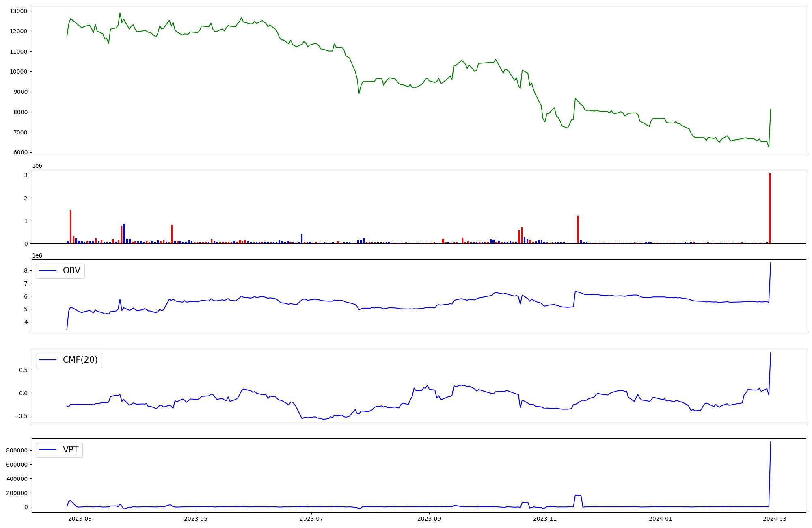Click the CMF(20) legend label

point(80,360)
